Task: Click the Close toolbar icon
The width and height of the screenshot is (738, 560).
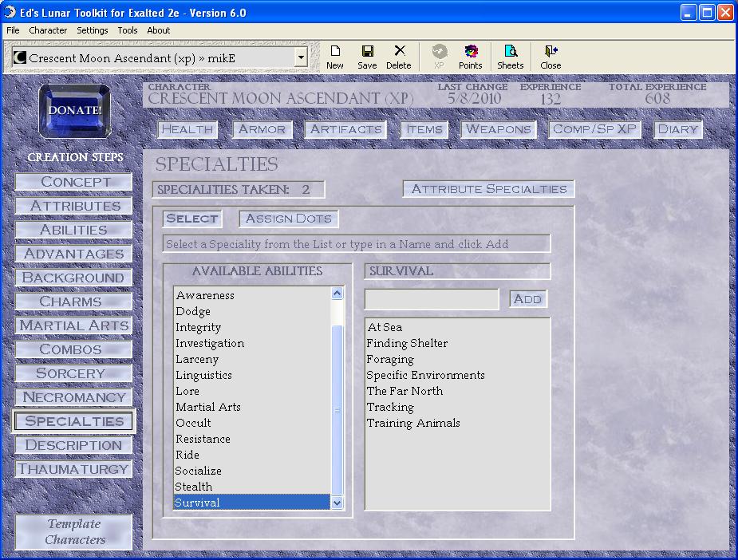Action: (551, 57)
